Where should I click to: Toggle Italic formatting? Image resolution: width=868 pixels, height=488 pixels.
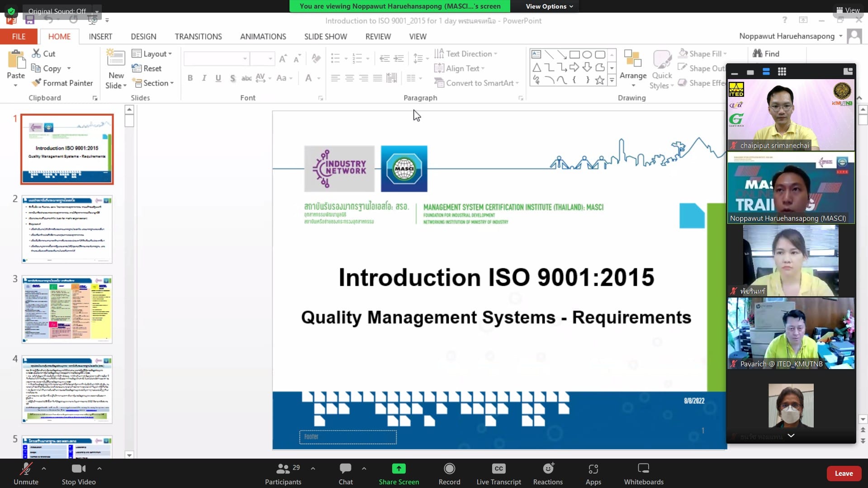point(204,78)
